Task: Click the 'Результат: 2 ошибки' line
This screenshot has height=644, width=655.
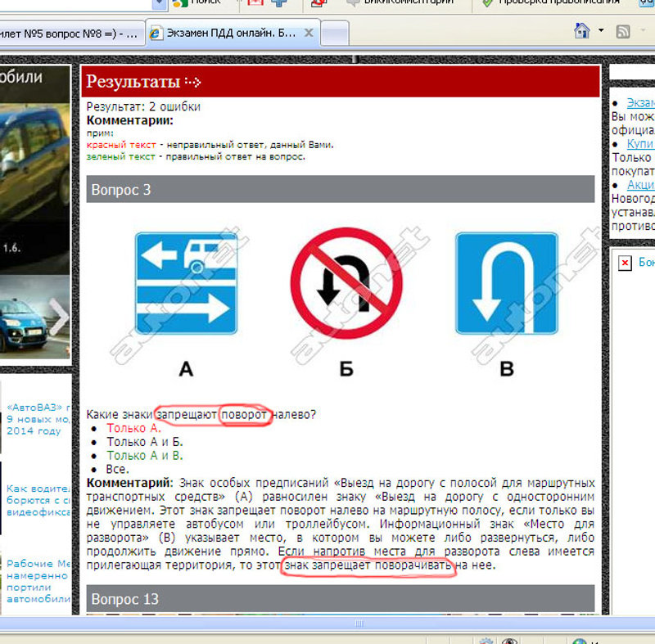Action: pos(143,107)
